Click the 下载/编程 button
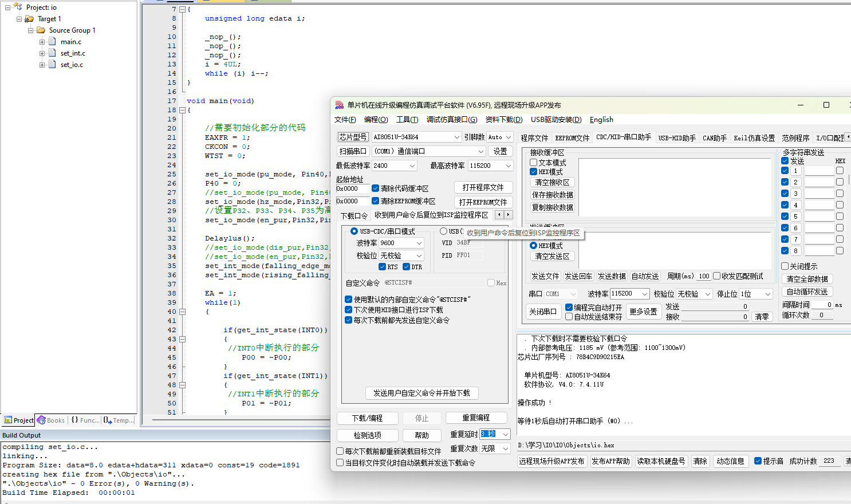 [x=367, y=418]
